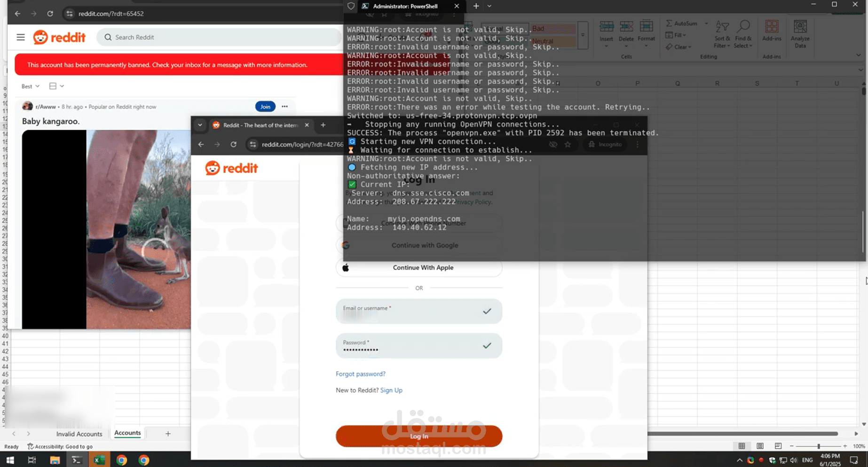
Task: Select the Accounts sheet tab
Action: tap(127, 433)
